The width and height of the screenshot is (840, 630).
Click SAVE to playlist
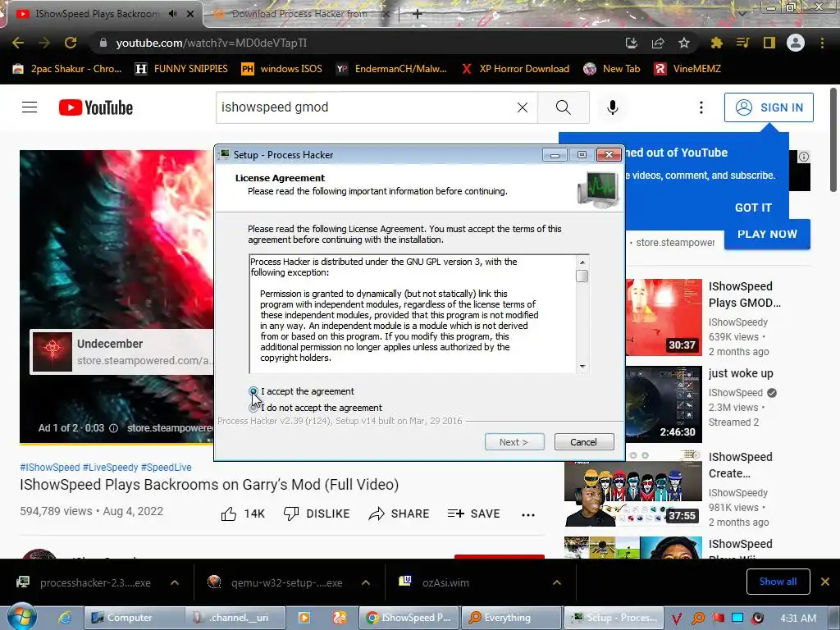[473, 514]
